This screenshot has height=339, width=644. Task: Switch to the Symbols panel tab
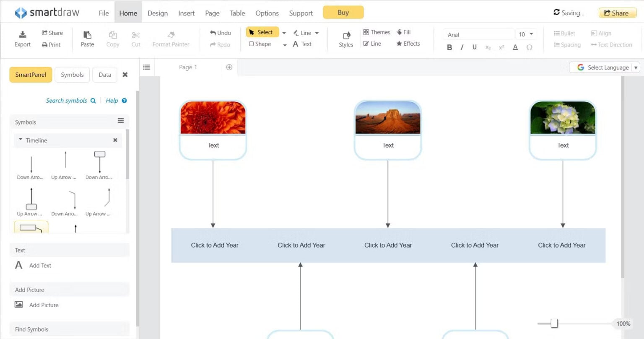point(72,74)
